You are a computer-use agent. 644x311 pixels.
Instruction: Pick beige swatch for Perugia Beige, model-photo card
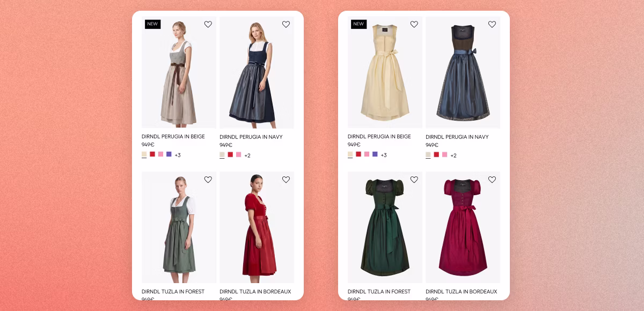click(144, 154)
